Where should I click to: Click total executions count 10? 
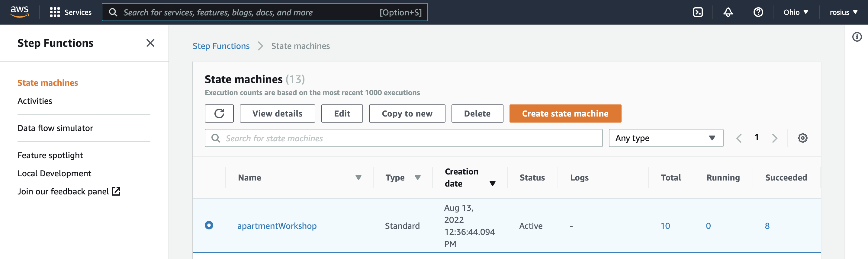pyautogui.click(x=665, y=226)
